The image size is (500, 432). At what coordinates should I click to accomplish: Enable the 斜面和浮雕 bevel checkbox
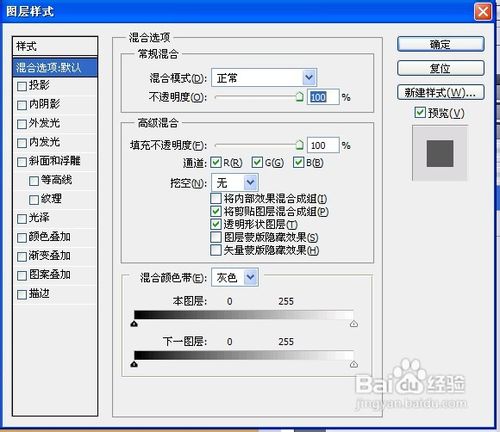pos(22,162)
